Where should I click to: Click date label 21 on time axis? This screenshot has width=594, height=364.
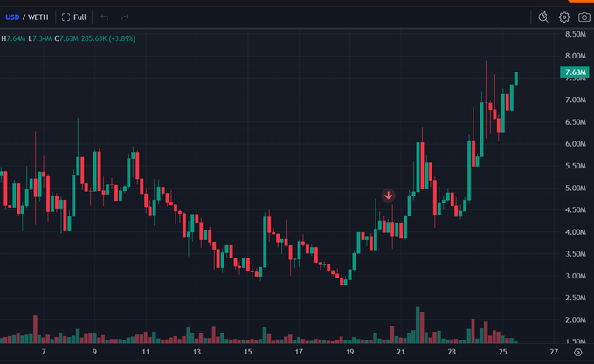click(x=401, y=352)
